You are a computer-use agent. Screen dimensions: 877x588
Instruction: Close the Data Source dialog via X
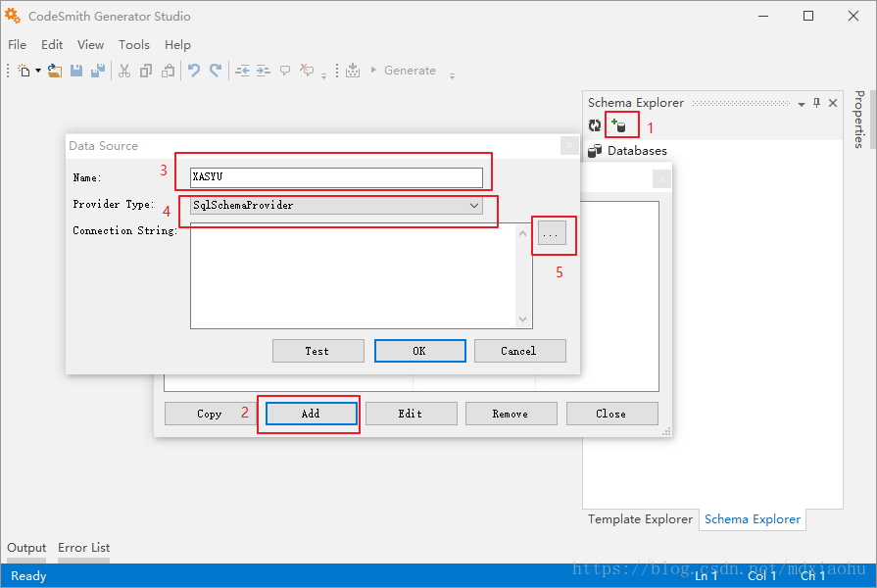tap(569, 146)
